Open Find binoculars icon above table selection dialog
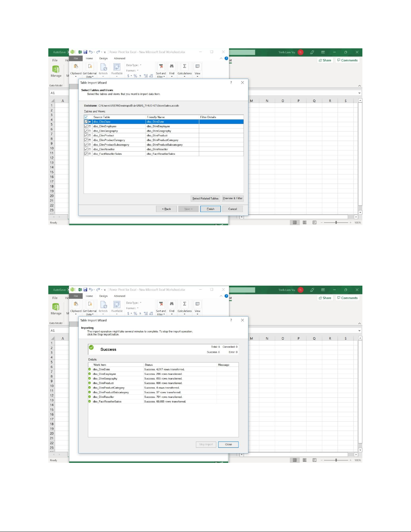Image resolution: width=411 pixels, height=532 pixels. click(171, 67)
